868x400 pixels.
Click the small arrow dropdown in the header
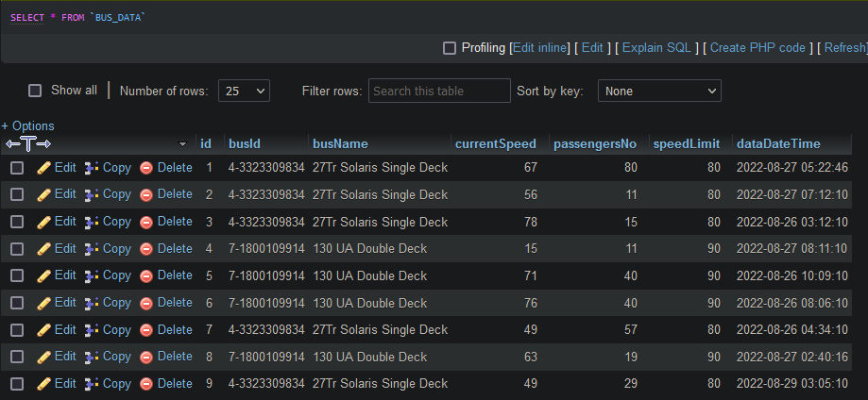pyautogui.click(x=182, y=144)
